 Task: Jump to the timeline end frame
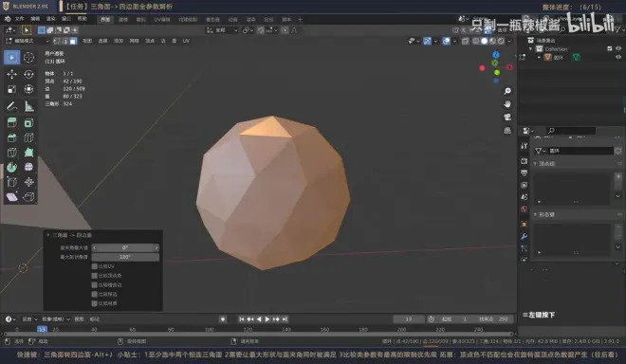click(285, 318)
